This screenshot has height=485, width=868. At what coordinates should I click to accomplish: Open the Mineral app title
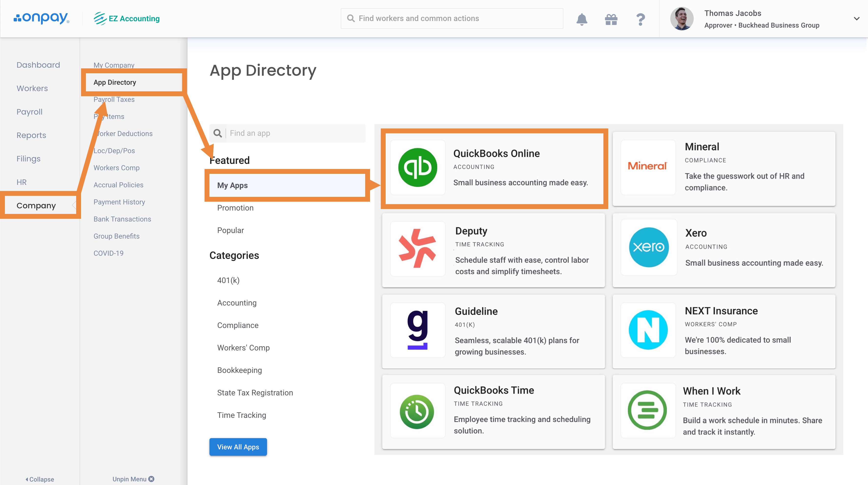click(702, 147)
